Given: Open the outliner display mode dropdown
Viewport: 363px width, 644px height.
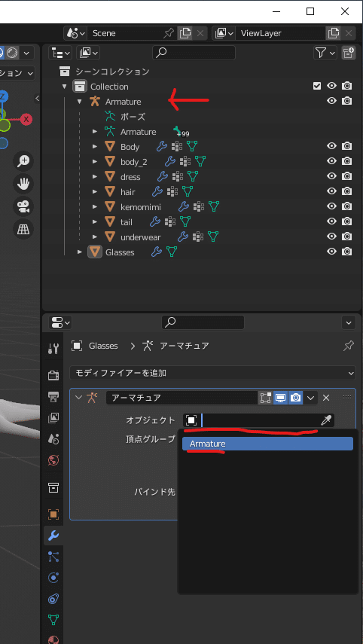Looking at the screenshot, I should pos(88,53).
